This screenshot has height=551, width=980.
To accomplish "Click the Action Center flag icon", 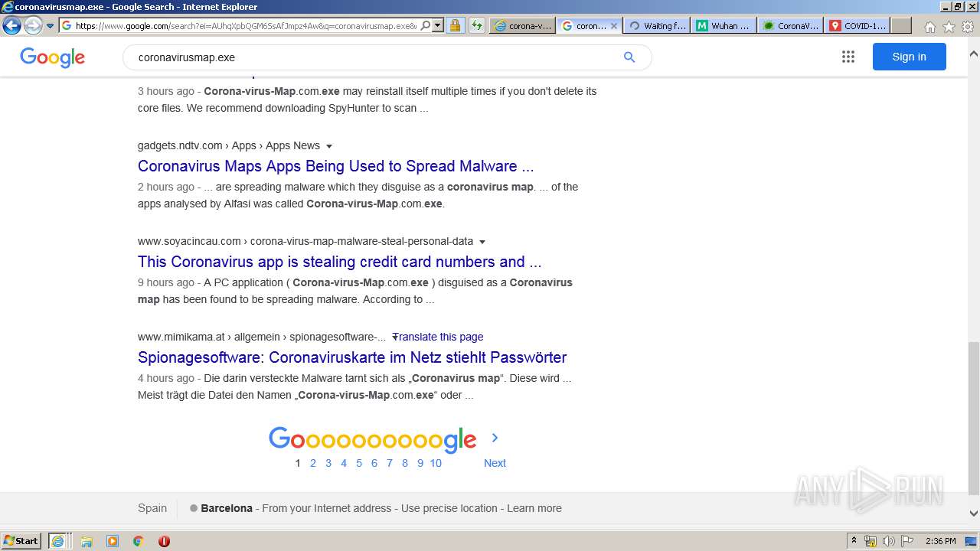I will [907, 541].
